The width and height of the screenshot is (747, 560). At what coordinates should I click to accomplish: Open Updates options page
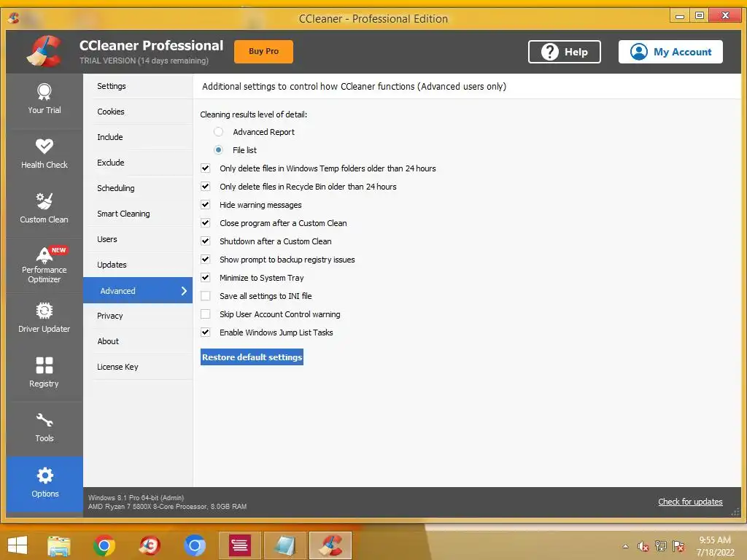(x=138, y=265)
